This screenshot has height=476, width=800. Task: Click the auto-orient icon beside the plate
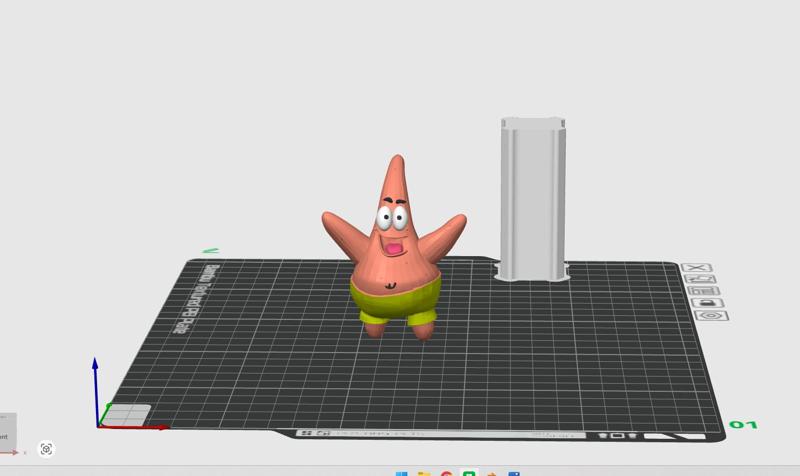click(700, 279)
